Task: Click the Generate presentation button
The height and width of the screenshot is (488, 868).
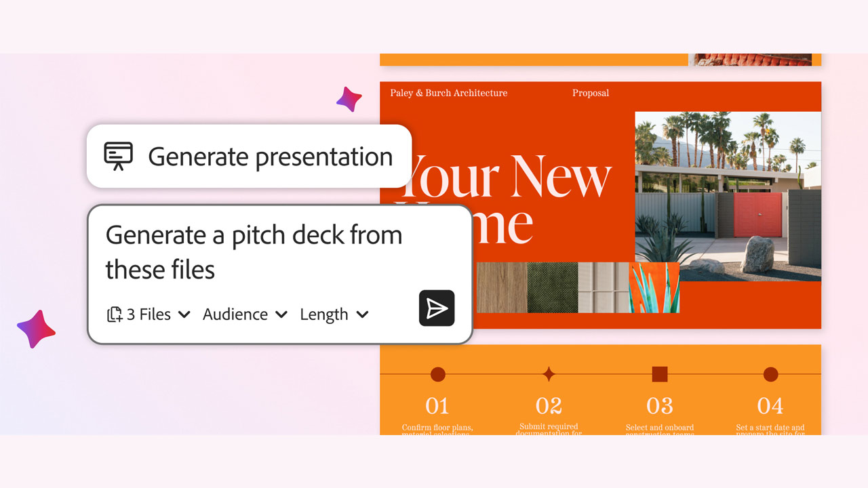Action: [249, 157]
